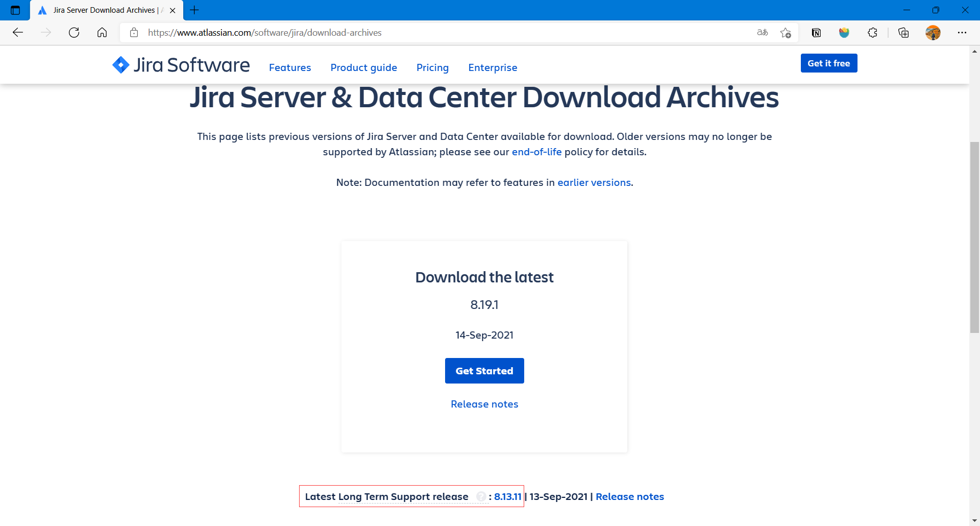Follow the end-of-life policy link
Screen dimensions: 980x526
coord(536,152)
